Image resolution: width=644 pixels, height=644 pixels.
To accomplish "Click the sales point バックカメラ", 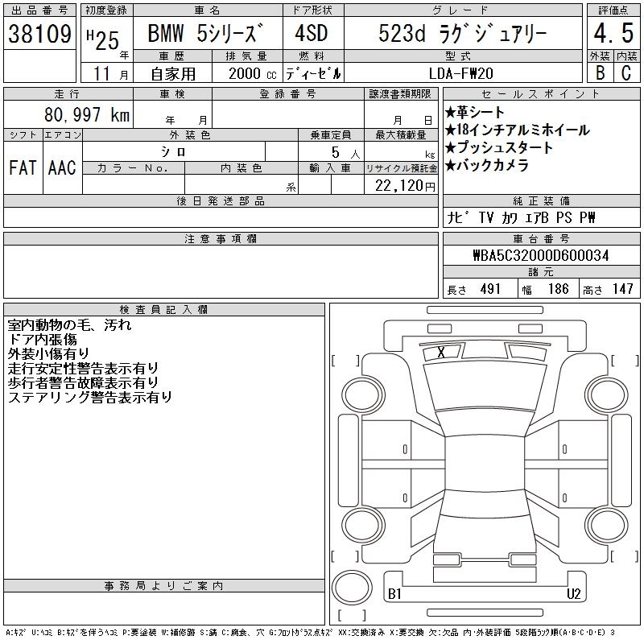I will [x=487, y=165].
